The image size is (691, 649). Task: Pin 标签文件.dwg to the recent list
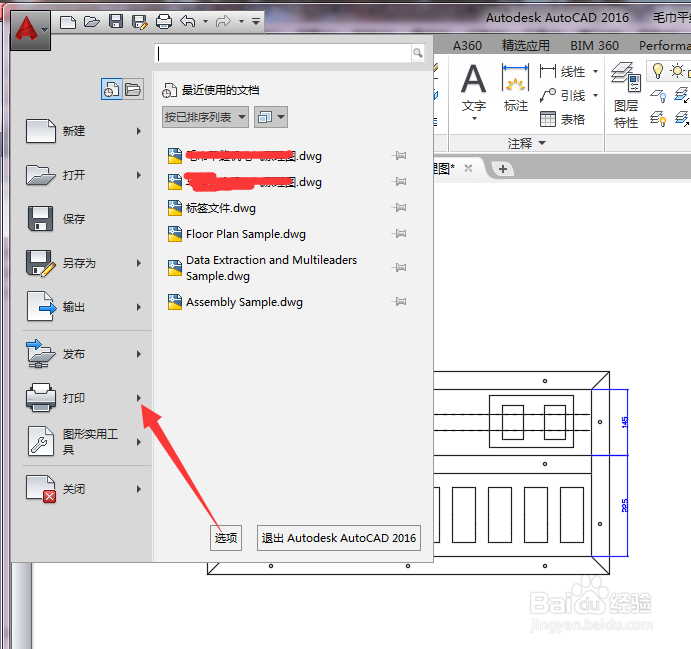[400, 208]
